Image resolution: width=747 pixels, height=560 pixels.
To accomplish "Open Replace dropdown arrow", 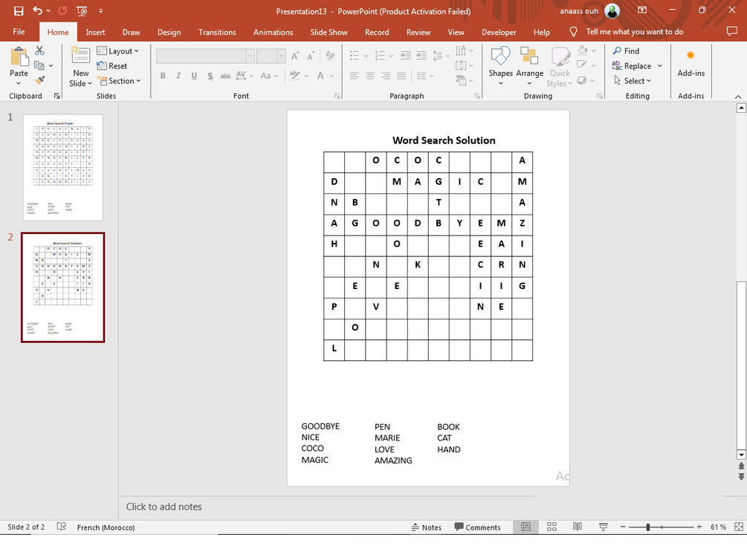I will point(660,65).
